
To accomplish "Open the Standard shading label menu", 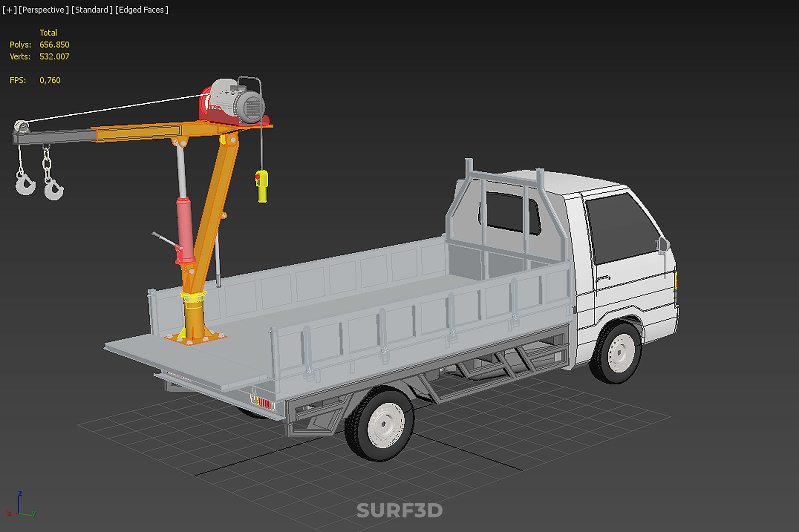I will click(92, 10).
